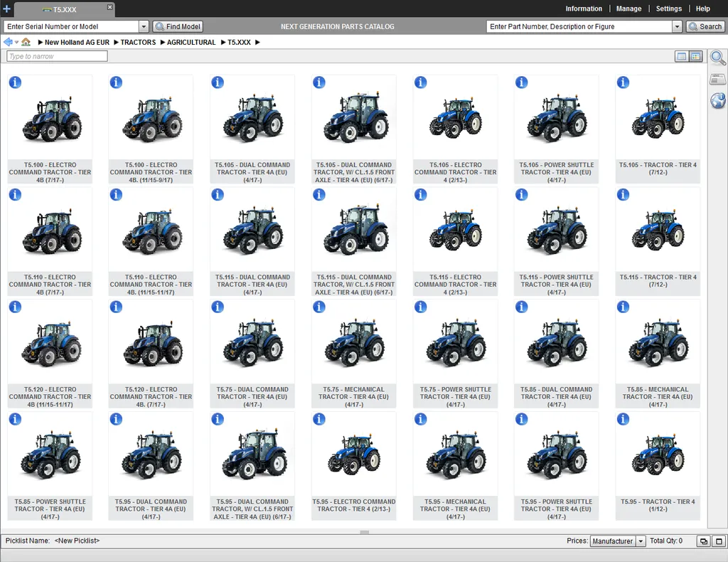This screenshot has width=728, height=562.
Task: Open the Help menu
Action: (703, 9)
